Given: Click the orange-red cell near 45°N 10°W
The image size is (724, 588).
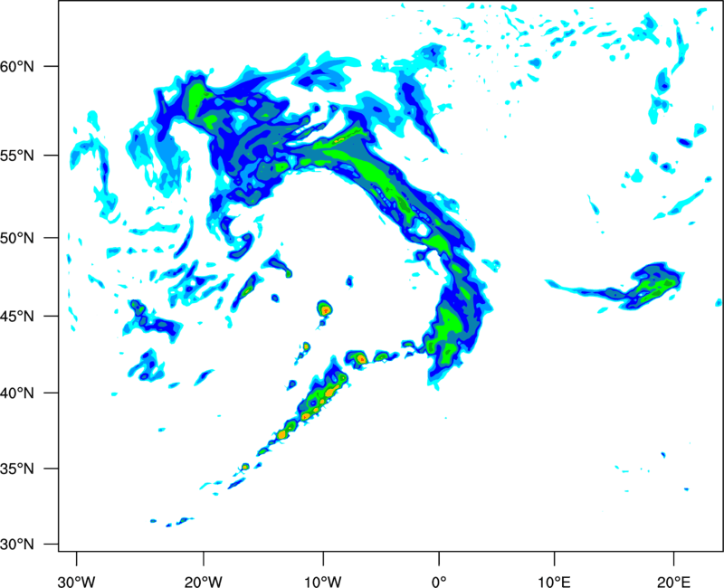Looking at the screenshot, I should [x=326, y=309].
